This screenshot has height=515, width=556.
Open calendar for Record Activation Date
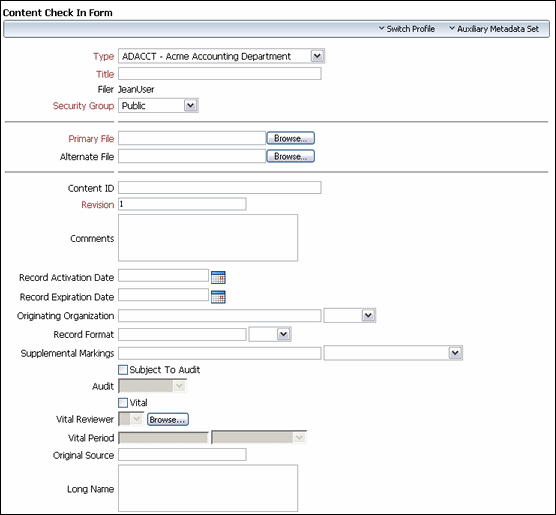tap(218, 277)
